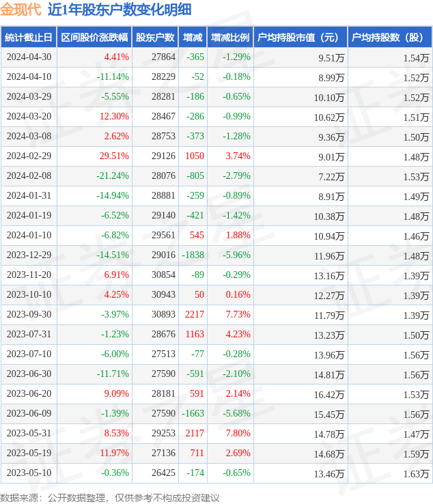Click the 区间股价涨跌幅 column header
Viewport: 433px width, 504px height.
pyautogui.click(x=94, y=38)
